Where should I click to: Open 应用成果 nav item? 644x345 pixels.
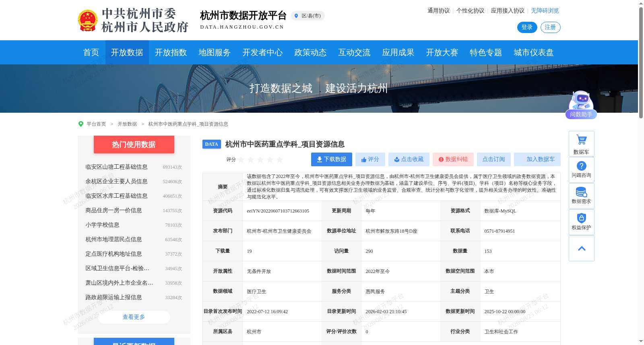pyautogui.click(x=398, y=52)
